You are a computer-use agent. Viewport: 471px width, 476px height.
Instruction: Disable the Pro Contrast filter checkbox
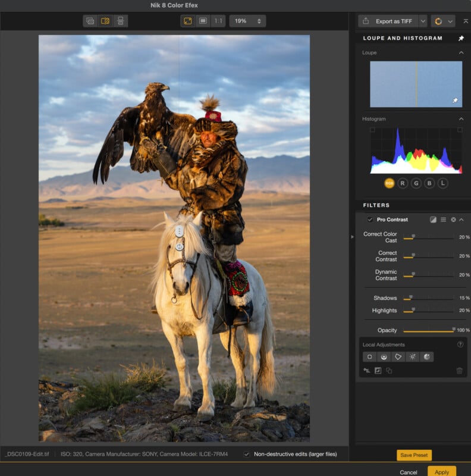point(370,220)
